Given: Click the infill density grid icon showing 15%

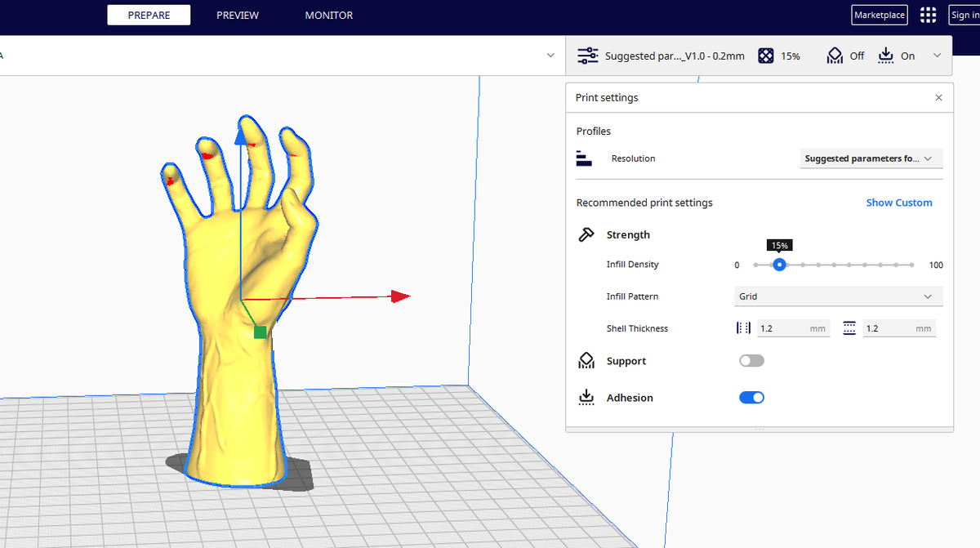Looking at the screenshot, I should click(x=766, y=55).
